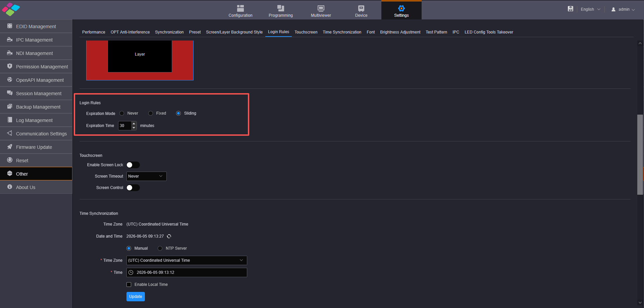This screenshot has height=308, width=644.
Task: Switch to Performance tab
Action: (x=94, y=32)
